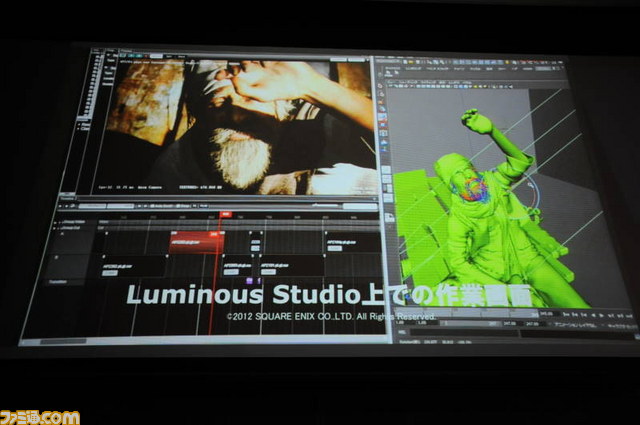Viewport: 640px width, 425px height.
Task: Activate the Universal Manipulator in the Maya toolbox
Action: (384, 134)
